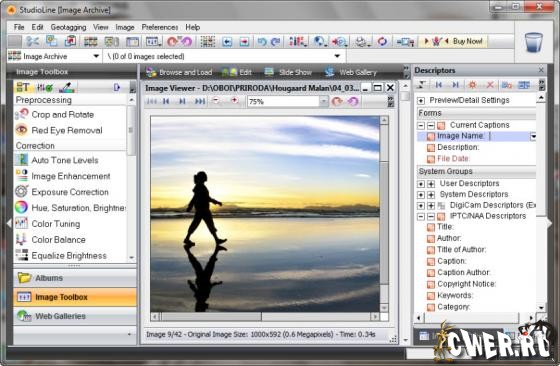Collapse the Current Captions group
Screen dimensions: 560x366
(421, 126)
